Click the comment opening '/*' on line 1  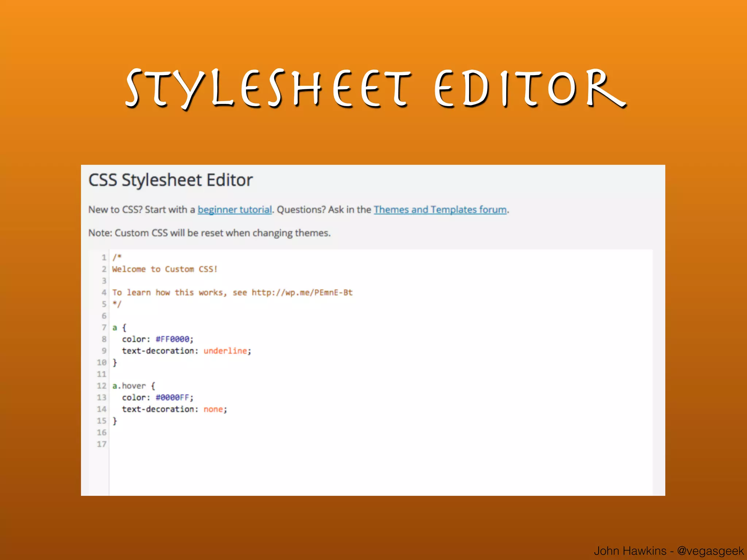(117, 257)
